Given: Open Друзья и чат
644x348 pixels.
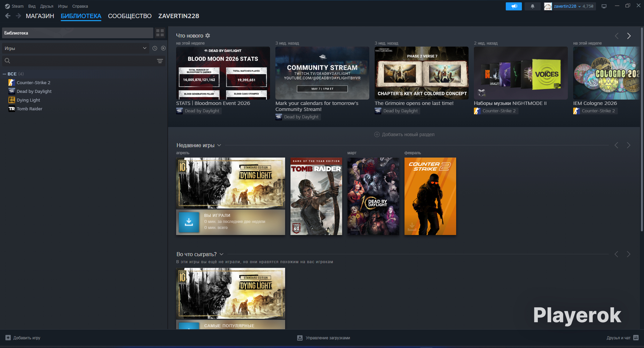Looking at the screenshot, I should (622, 338).
